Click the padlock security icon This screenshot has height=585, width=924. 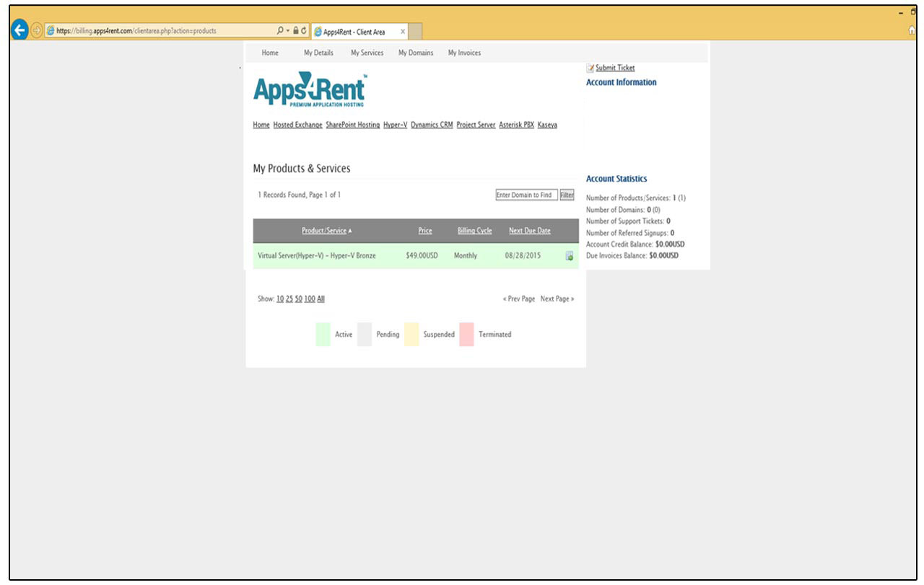tap(295, 31)
